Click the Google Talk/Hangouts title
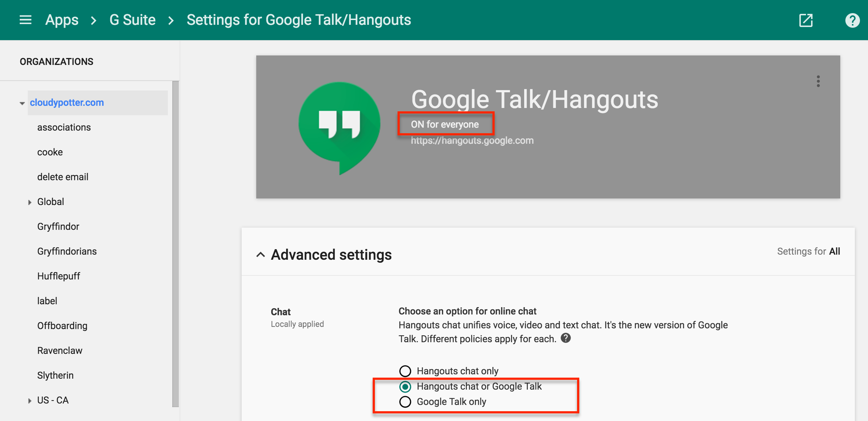Screen dimensions: 868x421 pyautogui.click(x=535, y=99)
